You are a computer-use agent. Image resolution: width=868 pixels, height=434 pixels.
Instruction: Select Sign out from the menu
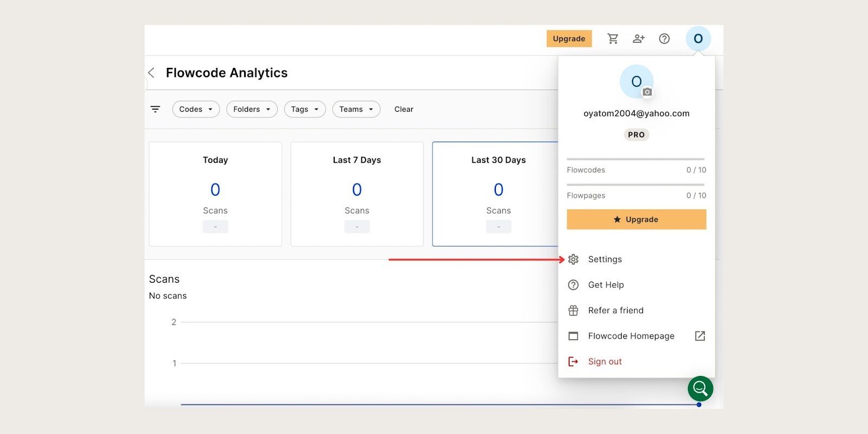point(636,361)
